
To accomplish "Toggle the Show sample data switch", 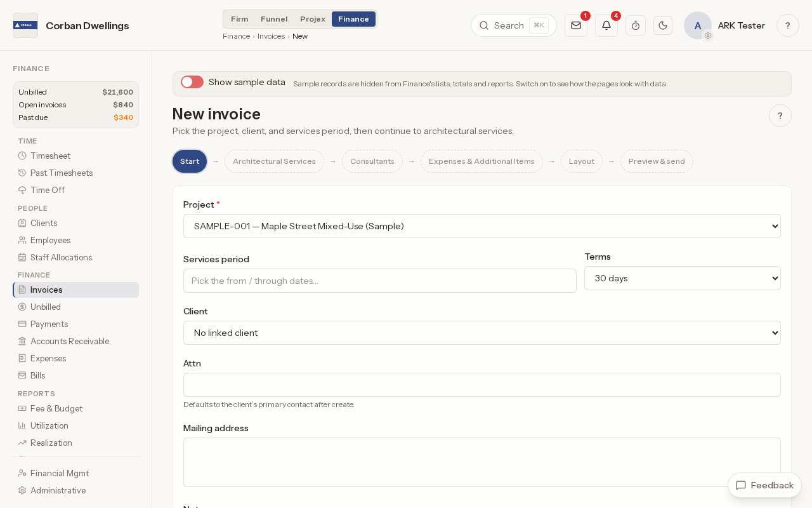I will (x=192, y=82).
